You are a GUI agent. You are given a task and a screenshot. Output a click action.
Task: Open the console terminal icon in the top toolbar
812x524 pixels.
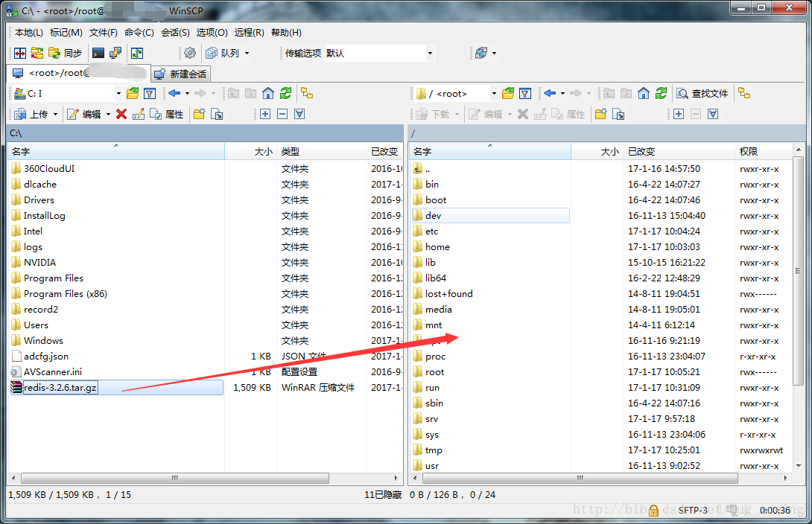(x=98, y=53)
